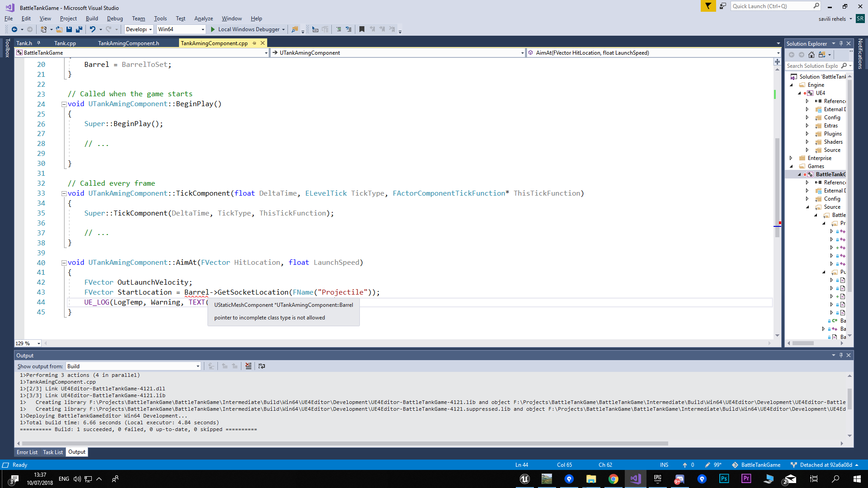The width and height of the screenshot is (868, 488).
Task: Collapse the TickComponent function code region
Action: coord(64,193)
